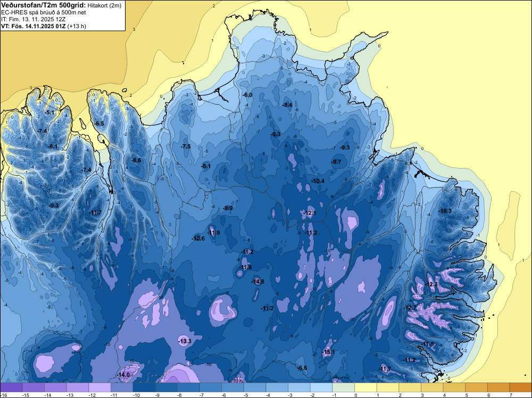Click the -6.0 temperature label
Screen dimensions: 532x398
pyautogui.click(x=248, y=95)
